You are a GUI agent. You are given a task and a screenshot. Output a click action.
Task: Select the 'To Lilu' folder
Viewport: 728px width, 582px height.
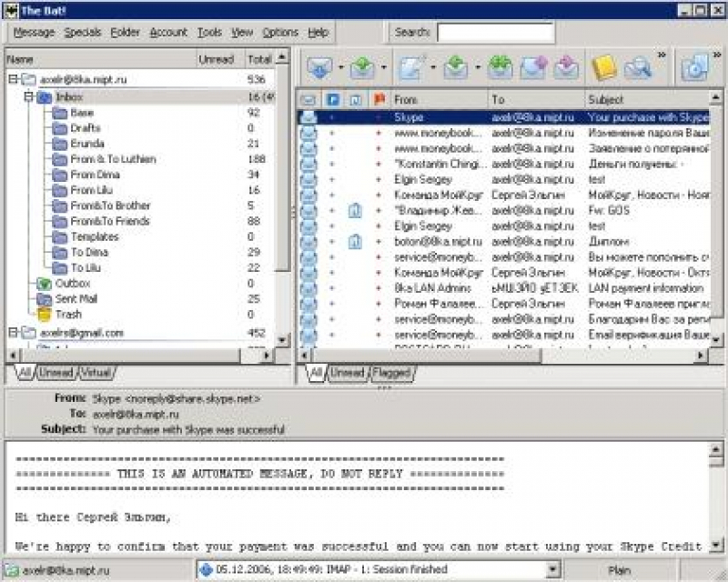86,267
